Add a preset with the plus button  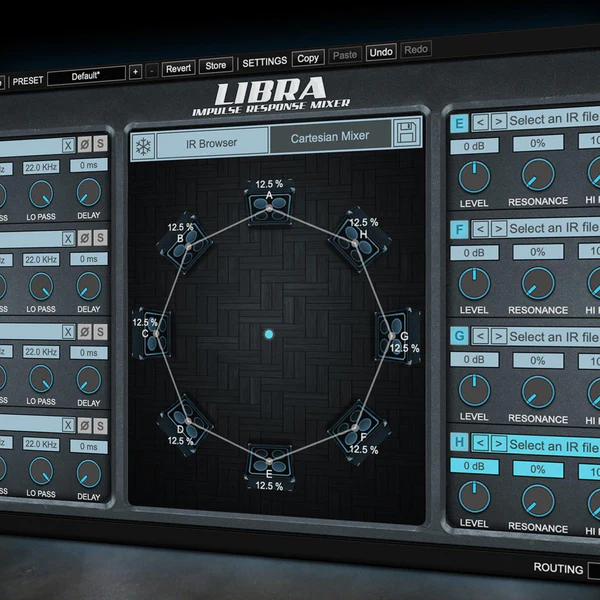click(135, 72)
